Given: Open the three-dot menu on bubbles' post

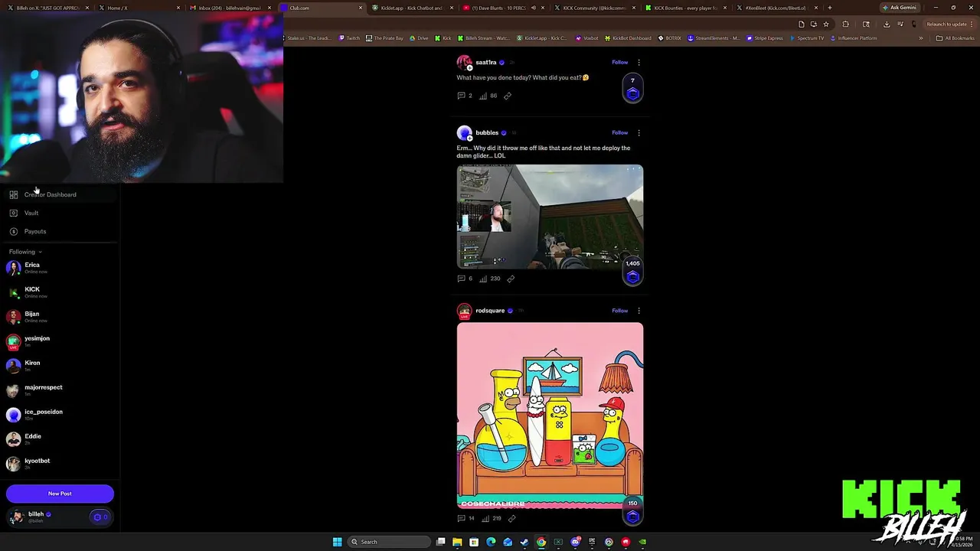Looking at the screenshot, I should [x=639, y=132].
